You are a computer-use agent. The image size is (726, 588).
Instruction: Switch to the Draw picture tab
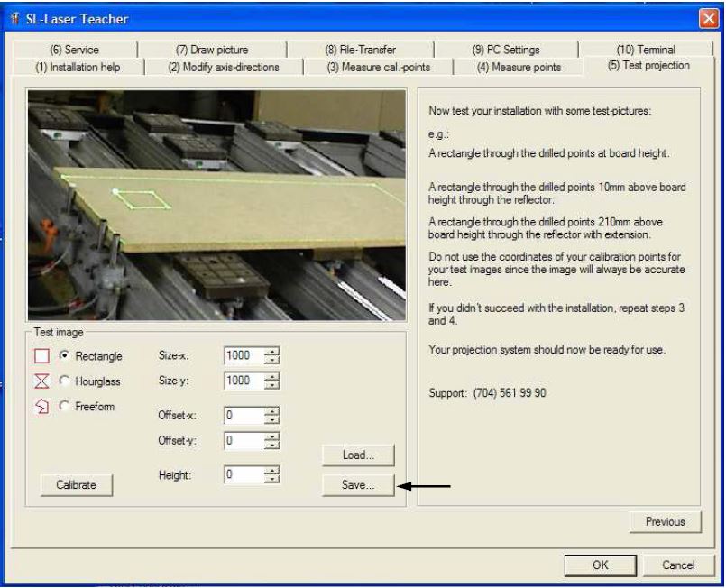(x=211, y=50)
